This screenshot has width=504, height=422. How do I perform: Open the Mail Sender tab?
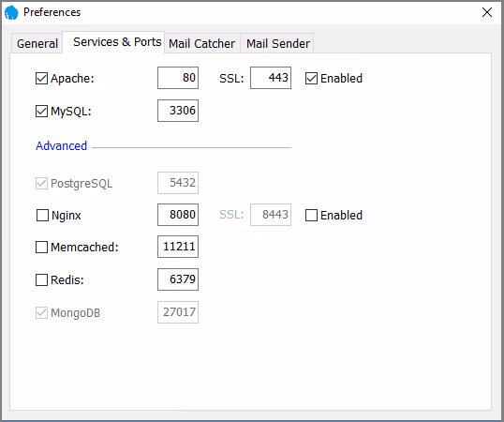pyautogui.click(x=277, y=43)
